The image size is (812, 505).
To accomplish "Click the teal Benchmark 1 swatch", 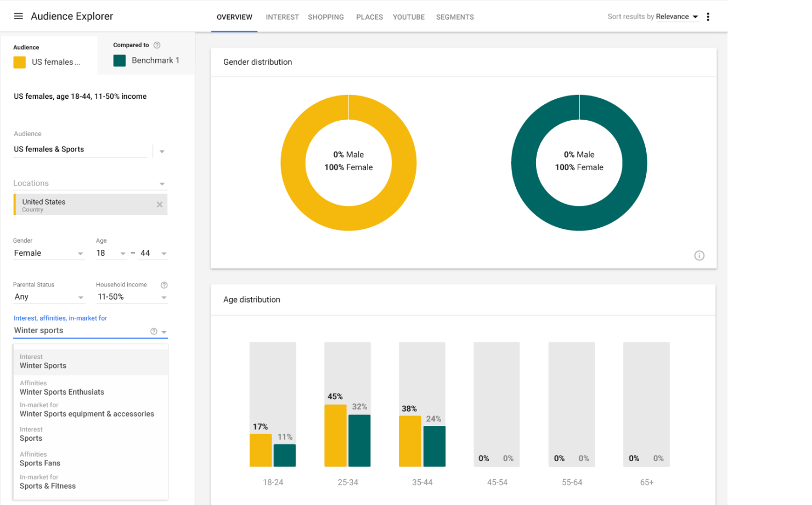I will 120,60.
